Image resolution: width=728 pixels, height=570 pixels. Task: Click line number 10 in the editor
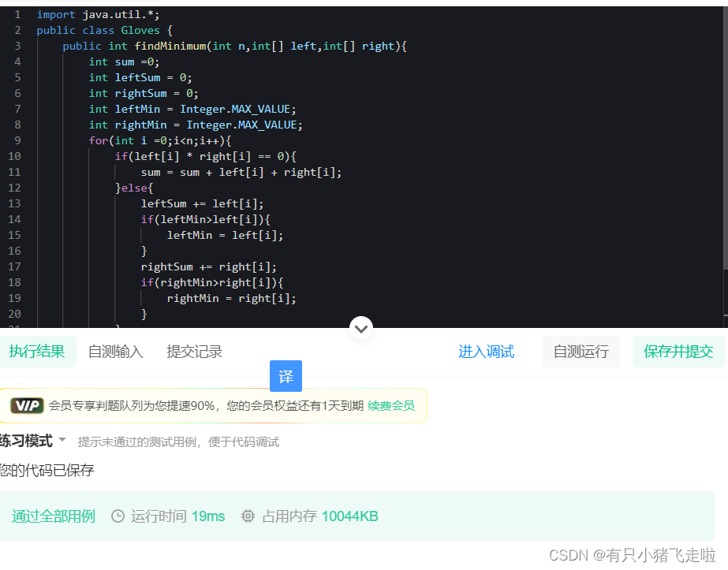click(x=13, y=156)
